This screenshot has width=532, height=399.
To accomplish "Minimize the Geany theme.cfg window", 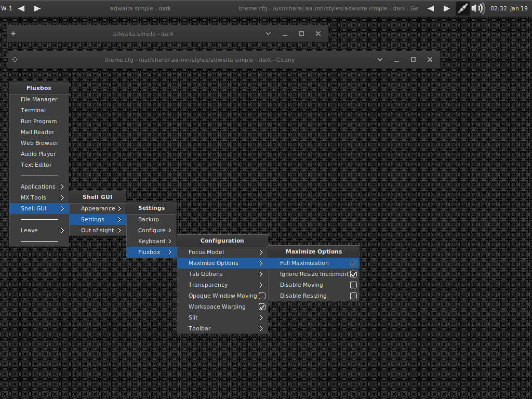I will coord(396,60).
